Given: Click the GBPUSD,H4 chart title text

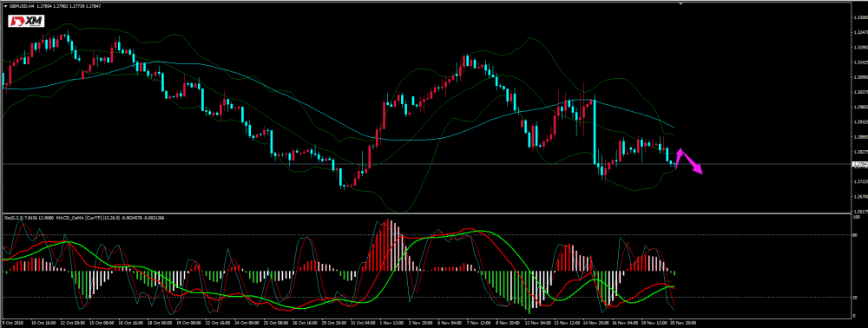Looking at the screenshot, I should pyautogui.click(x=21, y=5).
